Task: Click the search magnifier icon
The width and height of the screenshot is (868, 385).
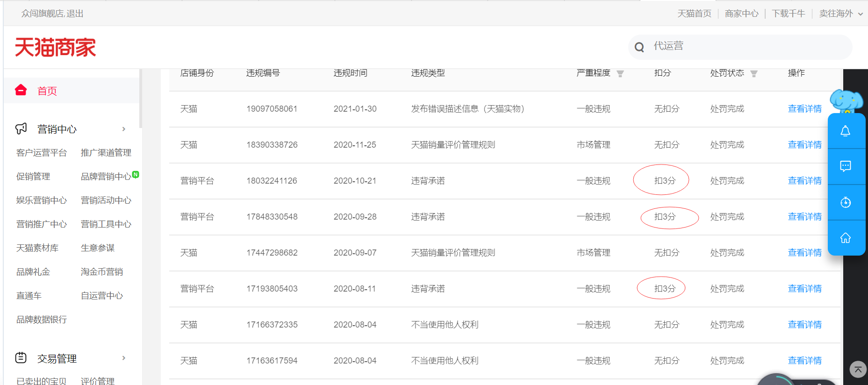Action: [x=639, y=47]
